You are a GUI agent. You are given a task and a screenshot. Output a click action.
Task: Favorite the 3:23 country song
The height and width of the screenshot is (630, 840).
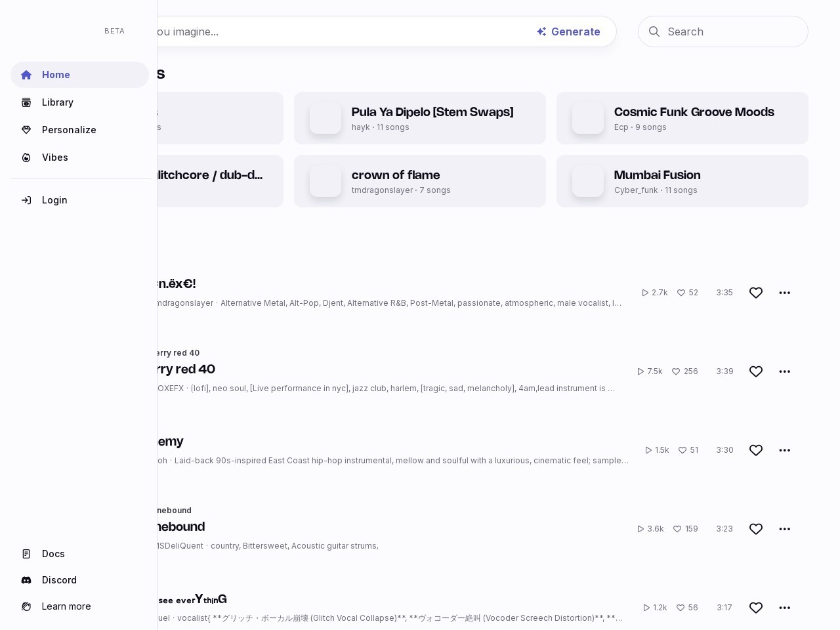(x=756, y=529)
